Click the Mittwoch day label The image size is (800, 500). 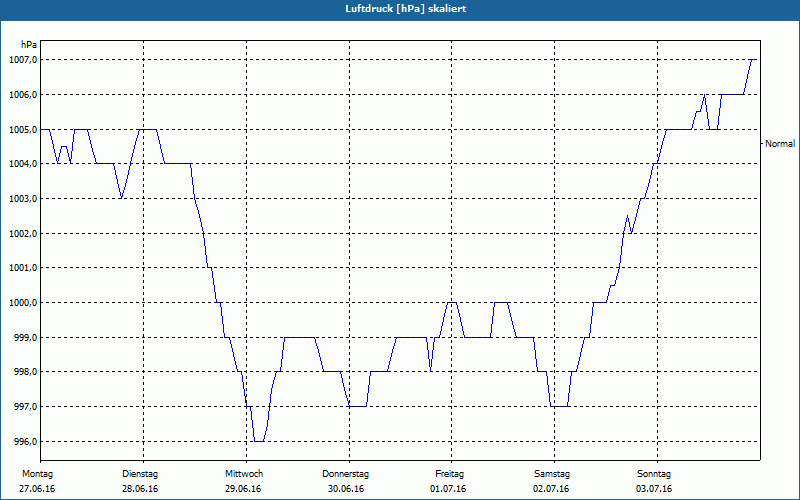[x=244, y=474]
